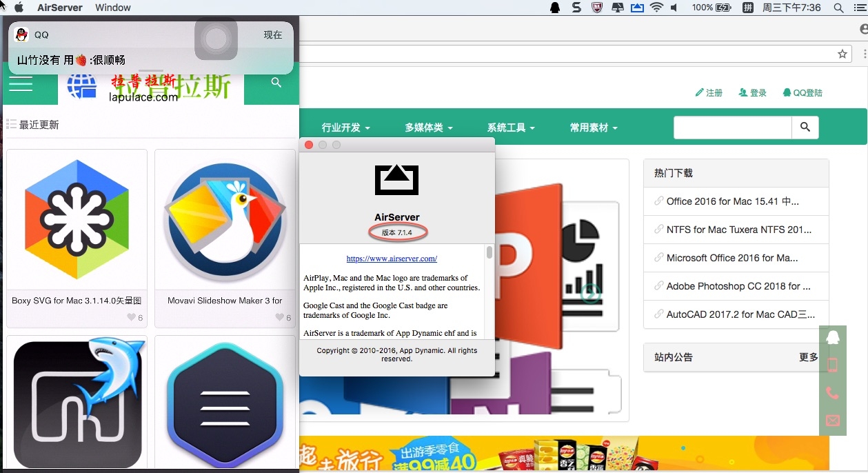Click the Movavi Slideshow Maker 3 title
The height and width of the screenshot is (473, 868).
coord(225,301)
